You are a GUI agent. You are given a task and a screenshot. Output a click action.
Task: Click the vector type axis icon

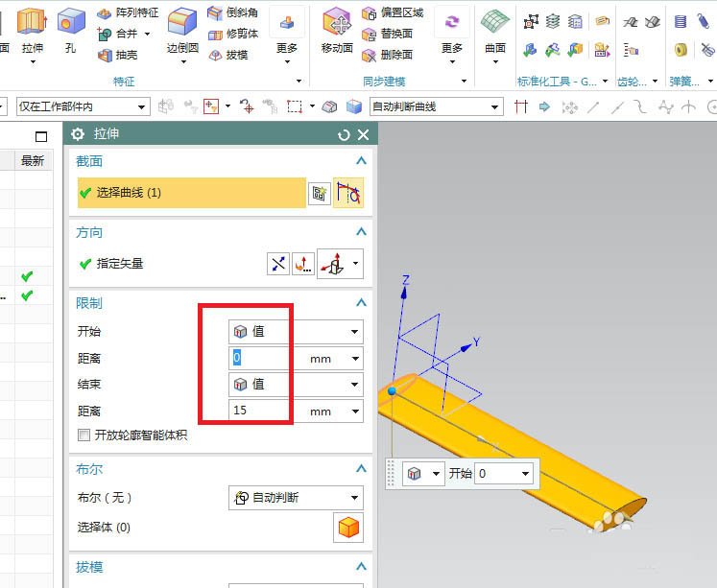pyautogui.click(x=333, y=264)
